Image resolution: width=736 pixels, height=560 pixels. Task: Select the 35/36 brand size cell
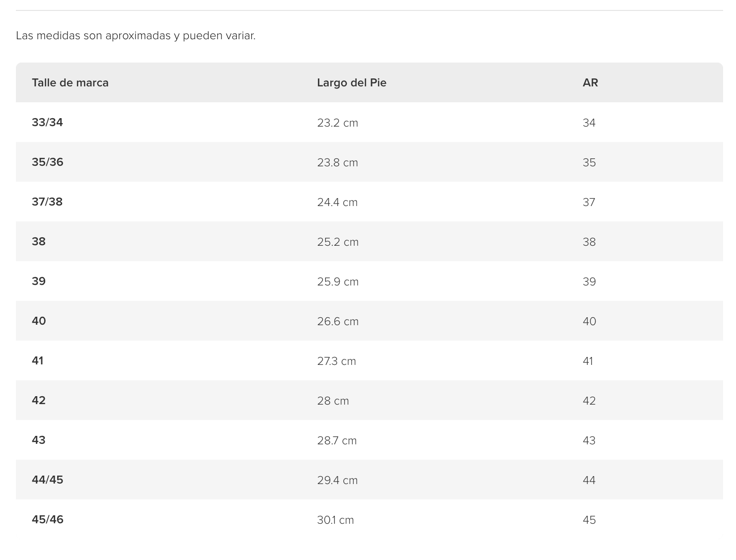[x=48, y=162]
